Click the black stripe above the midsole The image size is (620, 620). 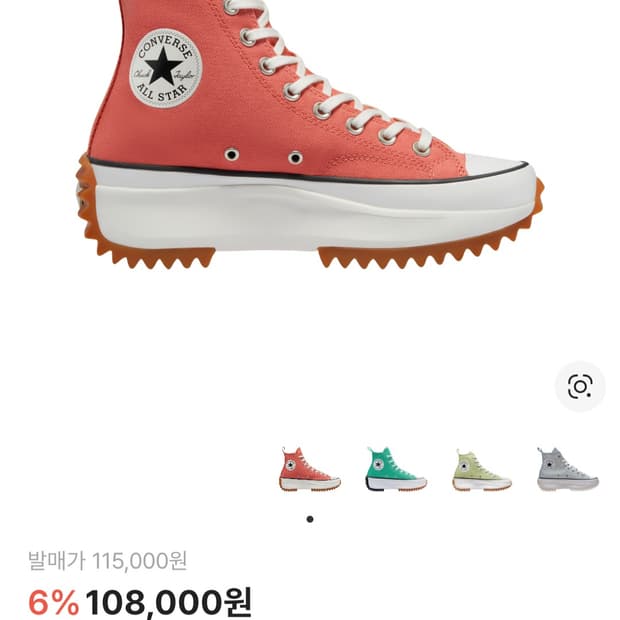tap(308, 172)
